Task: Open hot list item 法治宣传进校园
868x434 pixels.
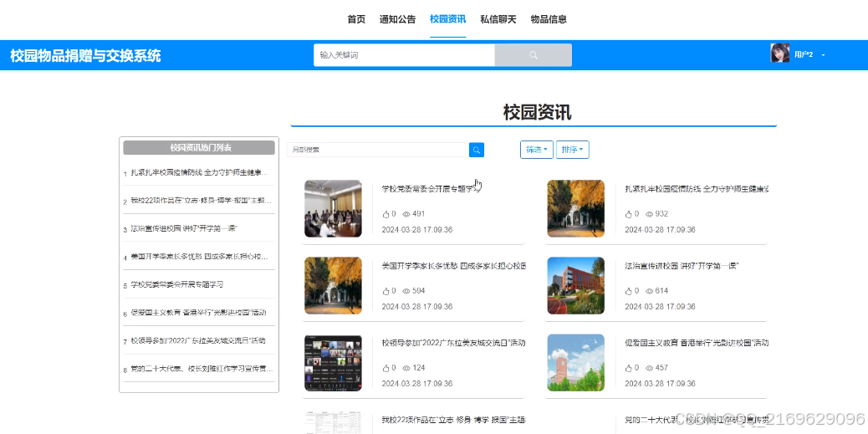Action: (184, 228)
